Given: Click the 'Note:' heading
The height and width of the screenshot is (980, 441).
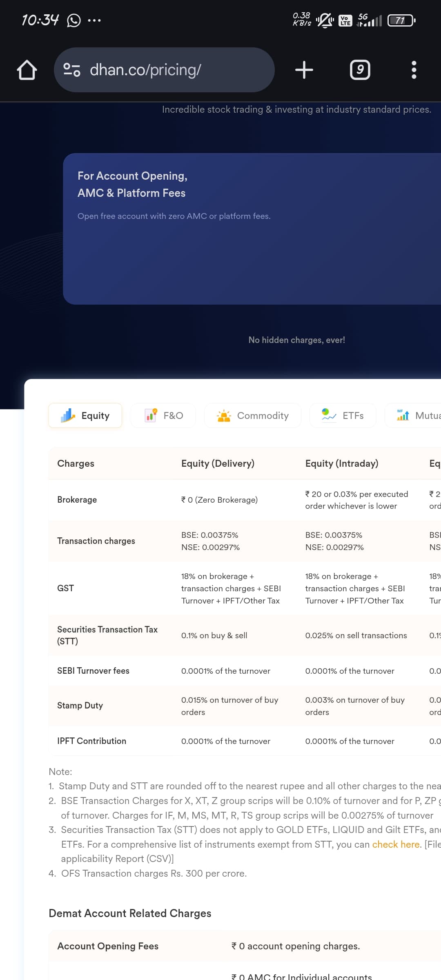Looking at the screenshot, I should pyautogui.click(x=60, y=772).
